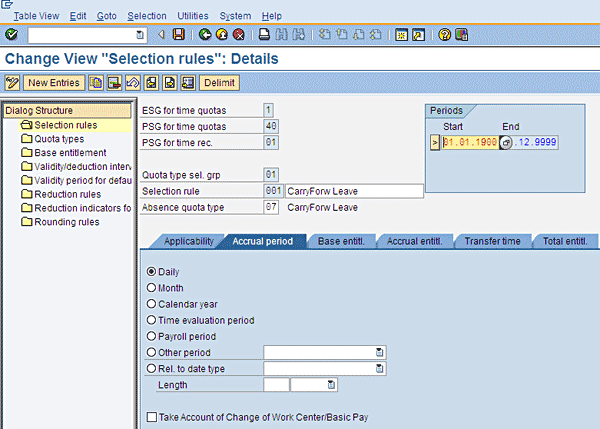Viewport: 600px width, 429px height.
Task: Click the Periods Start date field
Action: 470,143
